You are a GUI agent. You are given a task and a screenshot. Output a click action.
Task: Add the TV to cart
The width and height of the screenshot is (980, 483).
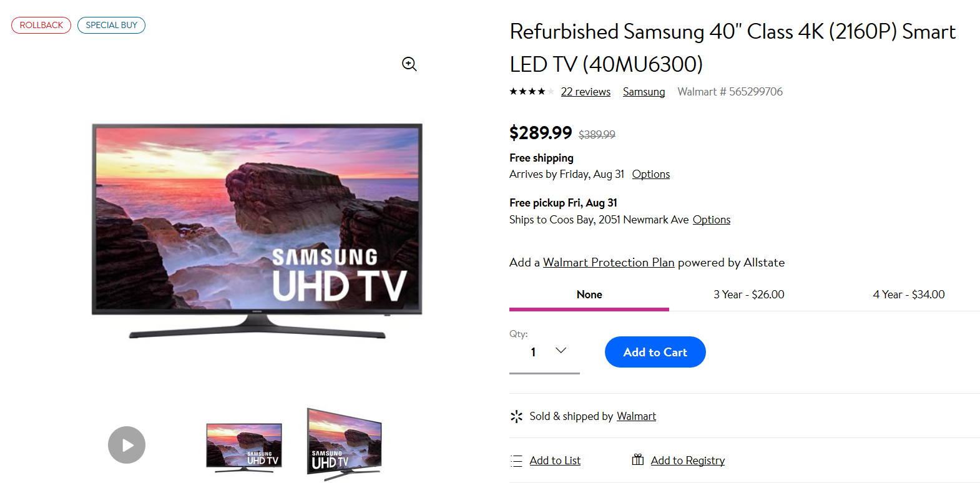tap(655, 352)
